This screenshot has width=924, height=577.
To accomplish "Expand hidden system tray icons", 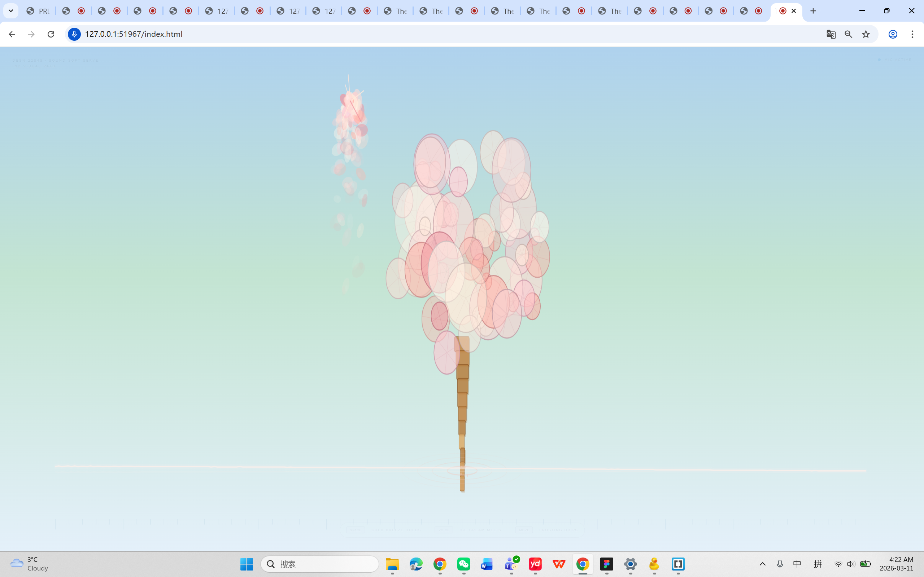I will coord(762,564).
